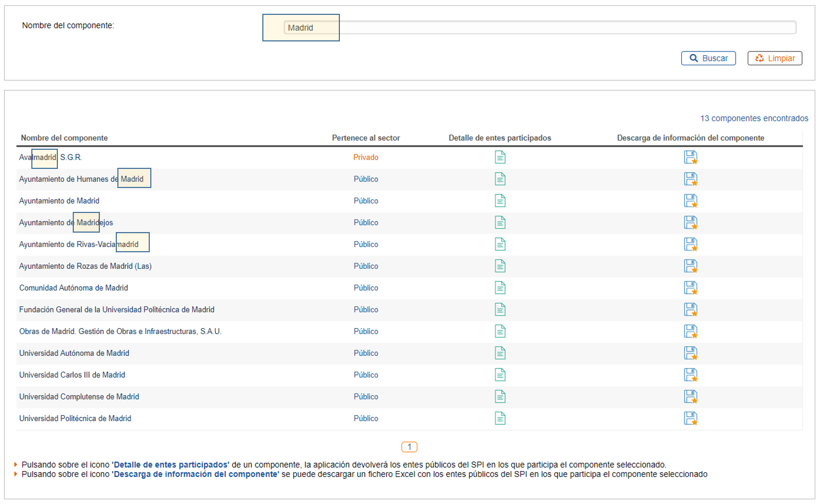The width and height of the screenshot is (820, 504).
Task: Open participated entities detail for Ayuntamiento de Madrid
Action: [500, 201]
